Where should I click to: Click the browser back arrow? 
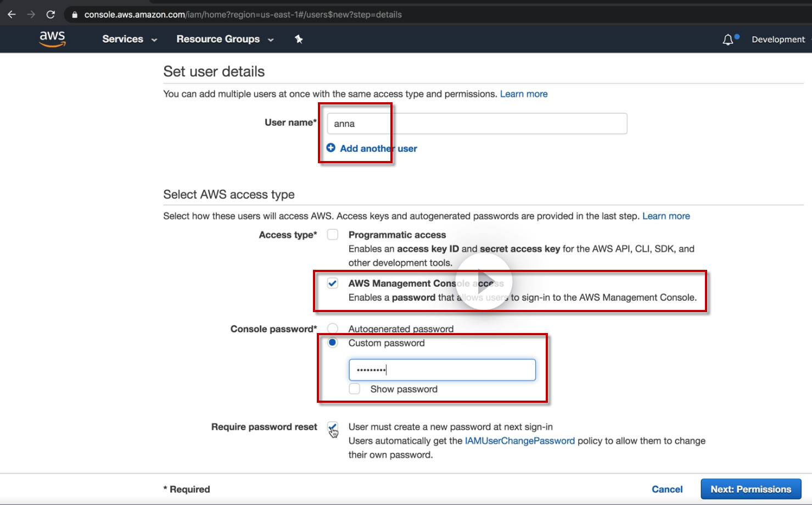point(12,14)
